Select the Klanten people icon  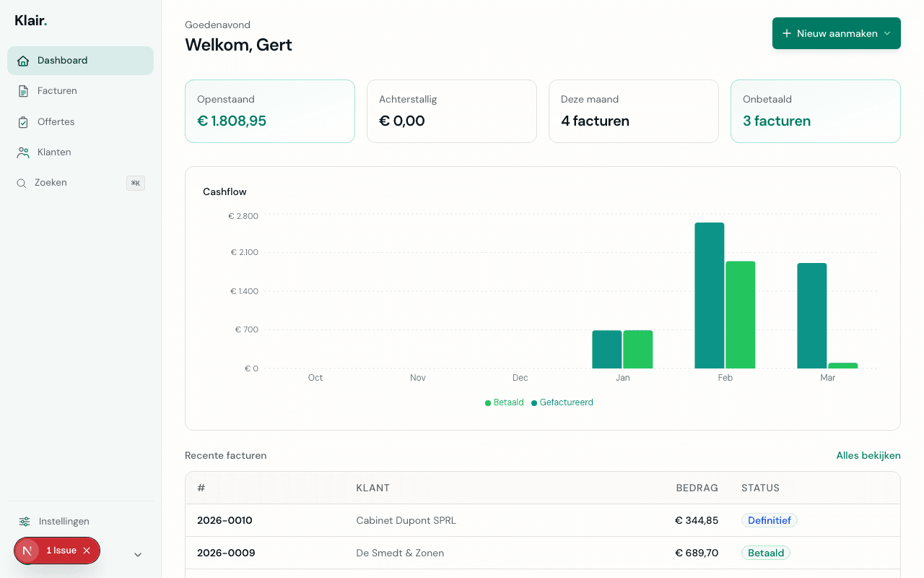tap(24, 152)
